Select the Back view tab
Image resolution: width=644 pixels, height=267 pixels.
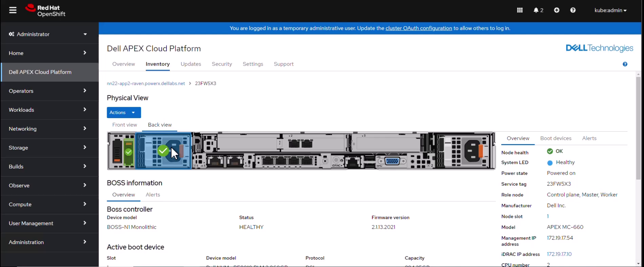pyautogui.click(x=160, y=125)
